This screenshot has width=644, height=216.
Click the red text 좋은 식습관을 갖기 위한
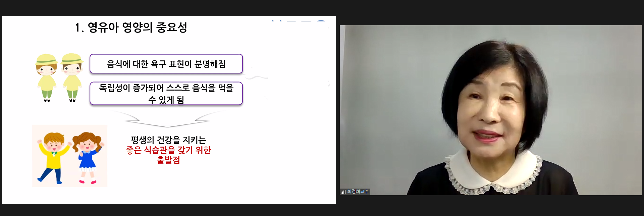168,150
